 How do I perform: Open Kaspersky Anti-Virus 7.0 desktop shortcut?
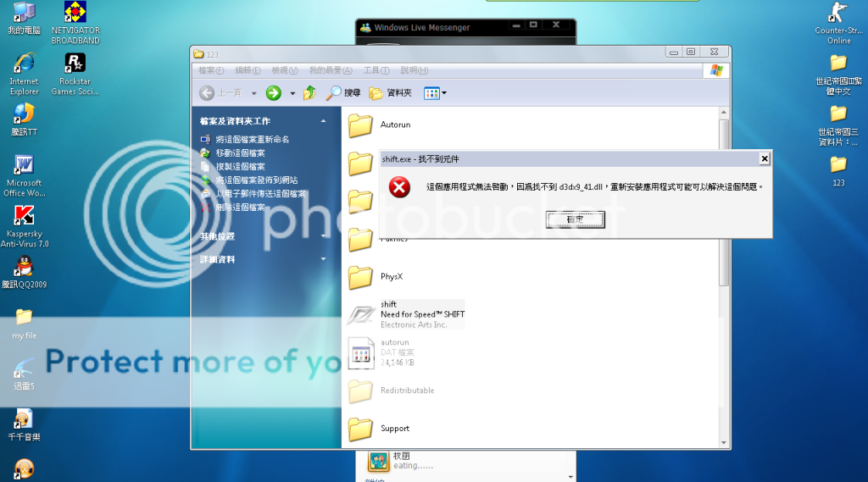click(24, 225)
